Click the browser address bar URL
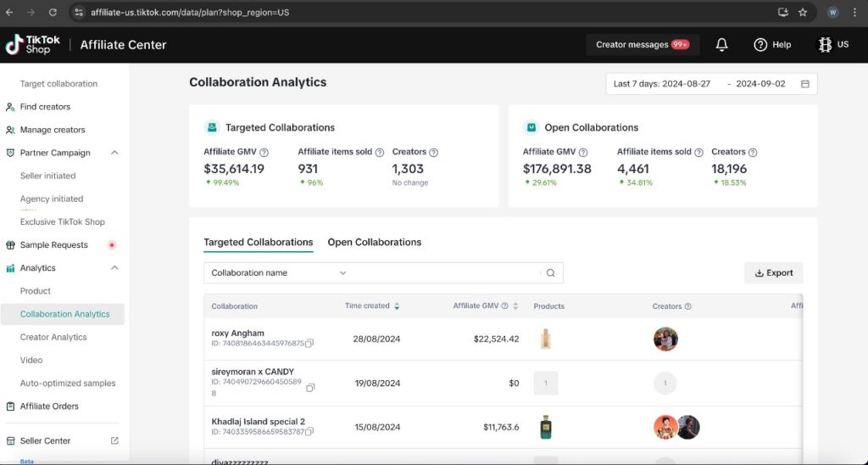 tap(190, 12)
